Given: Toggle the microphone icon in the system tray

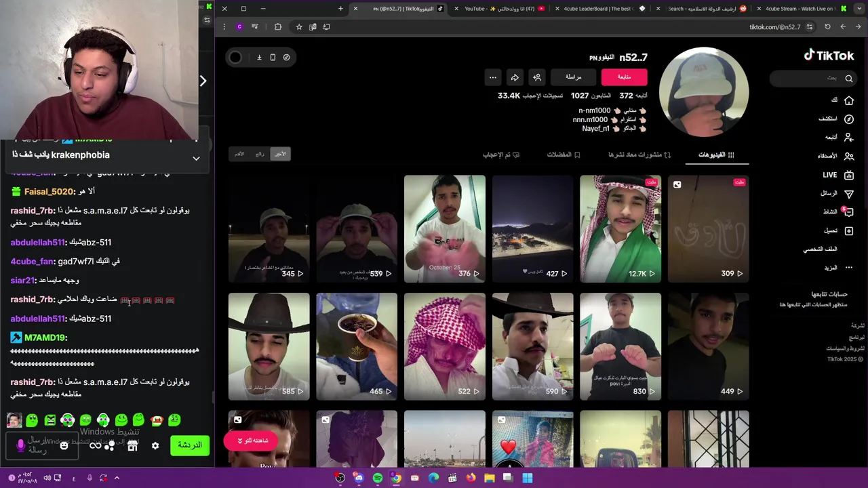Looking at the screenshot, I should coord(90,478).
